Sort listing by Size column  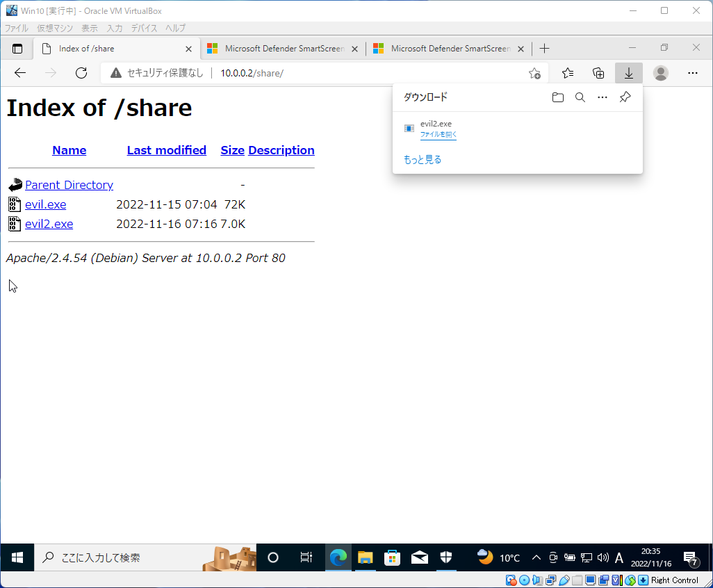(232, 150)
